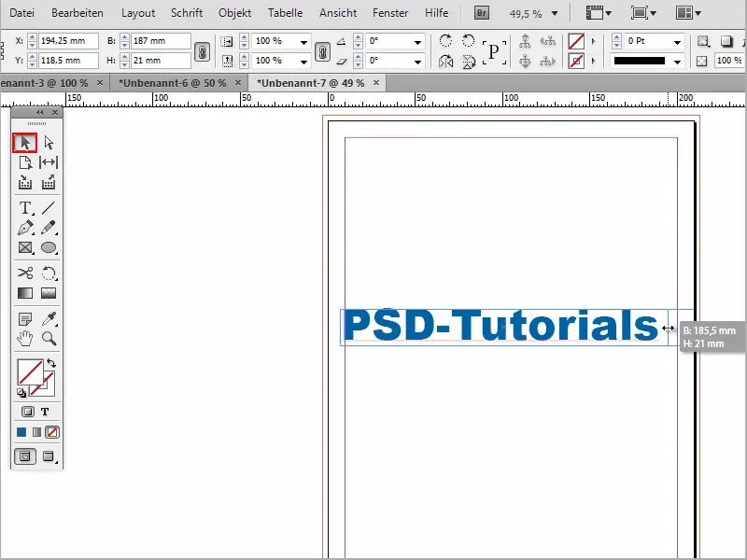Select the Free Transform tool
The image size is (747, 560).
(49, 273)
